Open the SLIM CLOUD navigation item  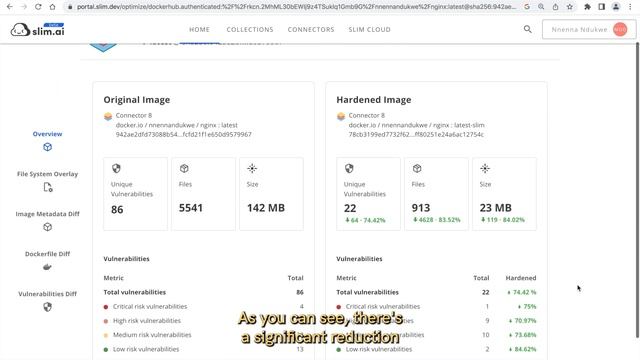point(369,29)
